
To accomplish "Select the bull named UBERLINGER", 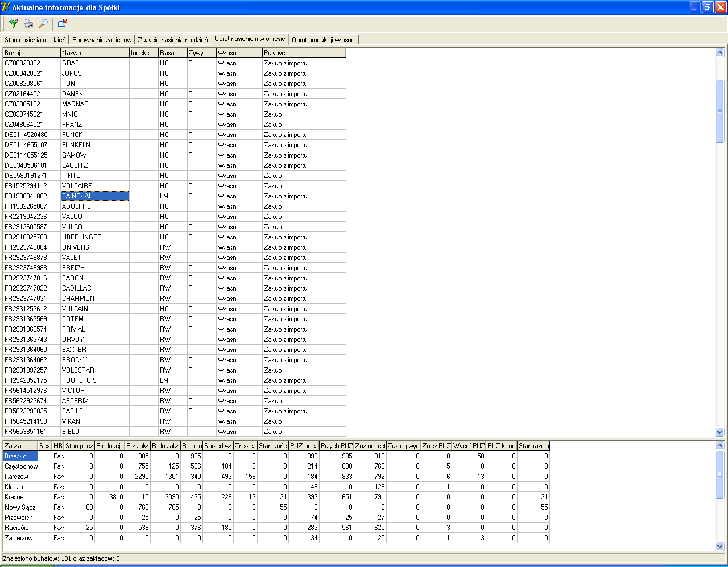I will 95,237.
